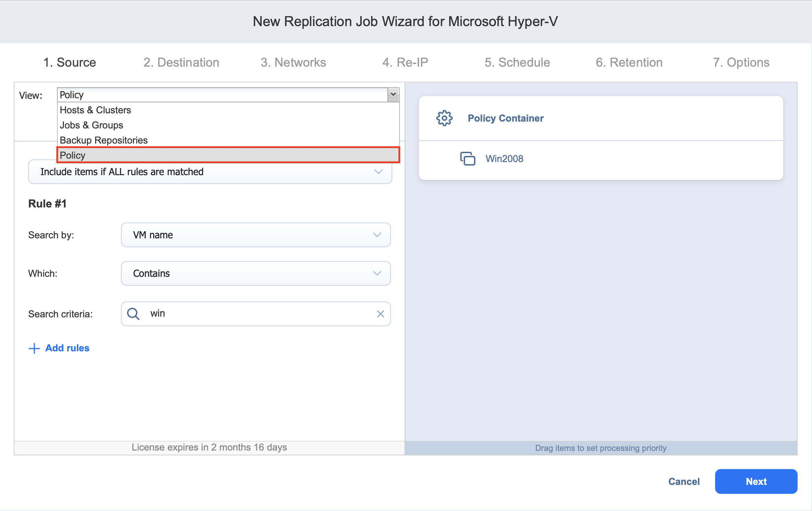The width and height of the screenshot is (812, 511).
Task: Open the Options step tab
Action: pos(741,63)
